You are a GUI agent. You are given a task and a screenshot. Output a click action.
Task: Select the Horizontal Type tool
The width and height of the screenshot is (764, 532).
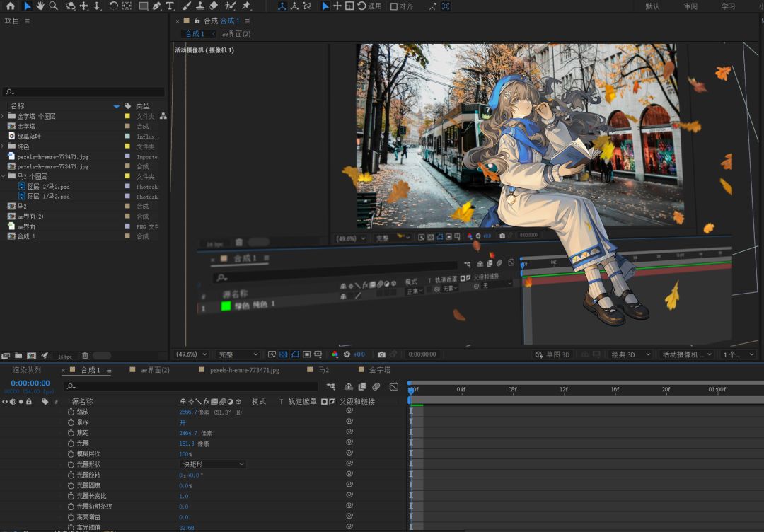point(170,6)
